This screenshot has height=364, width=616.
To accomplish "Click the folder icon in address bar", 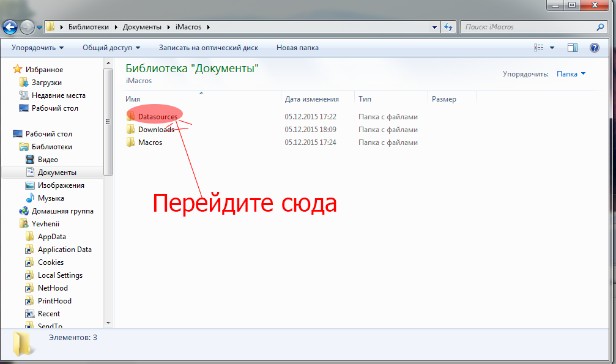I will coord(51,27).
